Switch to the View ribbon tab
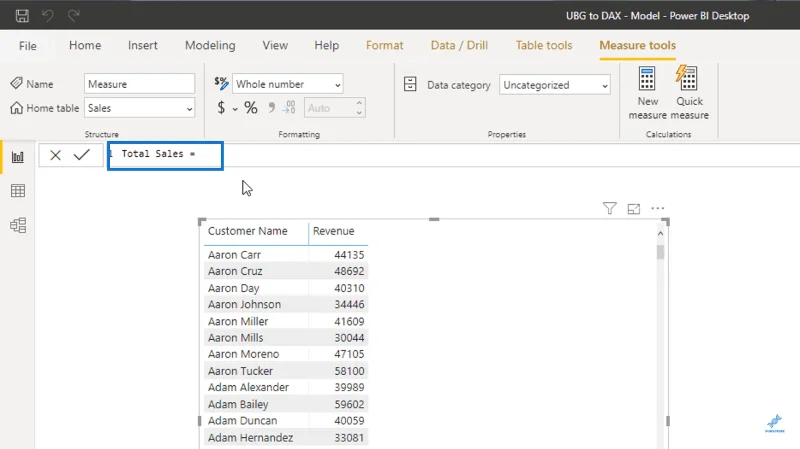This screenshot has width=800, height=449. 275,45
